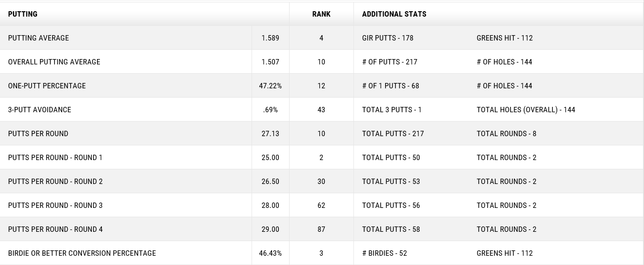Click Birdie or Better Conversion Percentage
Image resolution: width=644 pixels, height=265 pixels.
pos(82,253)
